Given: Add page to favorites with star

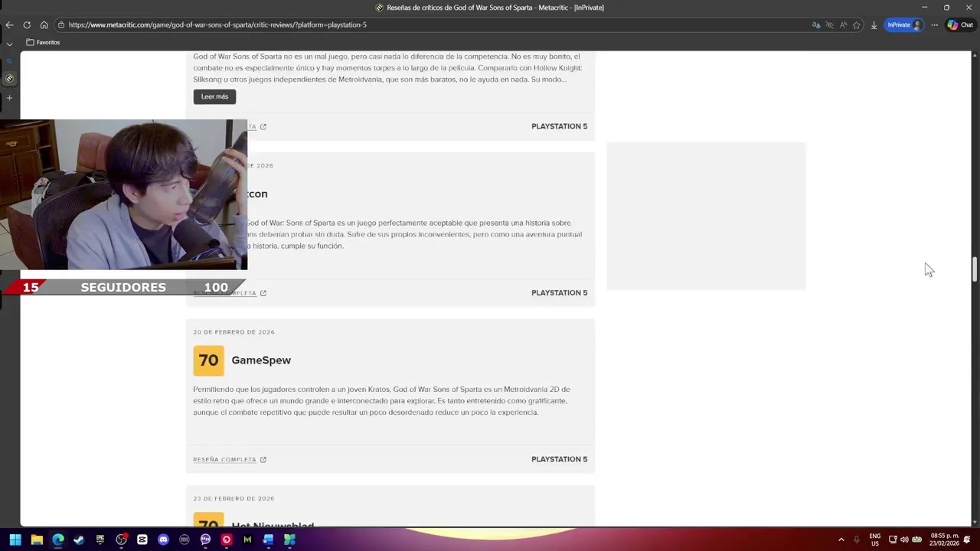Looking at the screenshot, I should point(857,24).
